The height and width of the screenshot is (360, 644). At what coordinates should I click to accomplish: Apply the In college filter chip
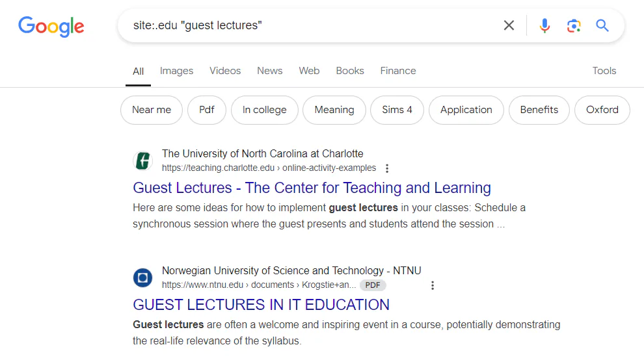[x=265, y=110]
